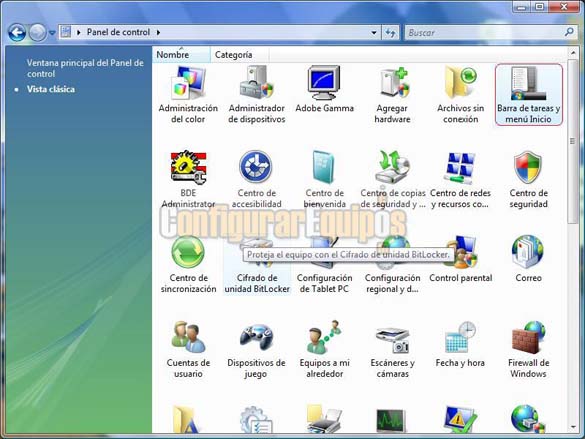Image resolution: width=585 pixels, height=439 pixels.
Task: Open Centro de sincronización
Action: tap(188, 264)
